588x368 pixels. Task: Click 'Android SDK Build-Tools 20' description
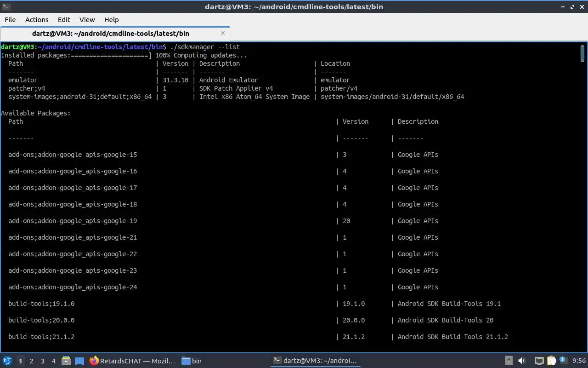(x=446, y=320)
